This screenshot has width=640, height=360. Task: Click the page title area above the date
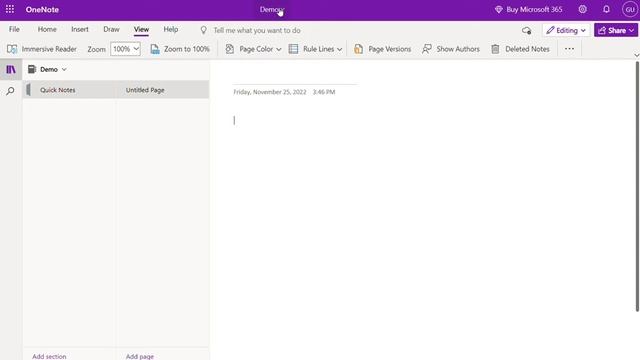point(295,77)
